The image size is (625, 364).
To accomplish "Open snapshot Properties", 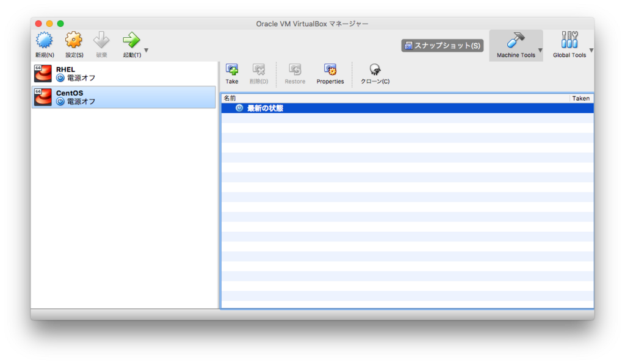I will (x=330, y=74).
